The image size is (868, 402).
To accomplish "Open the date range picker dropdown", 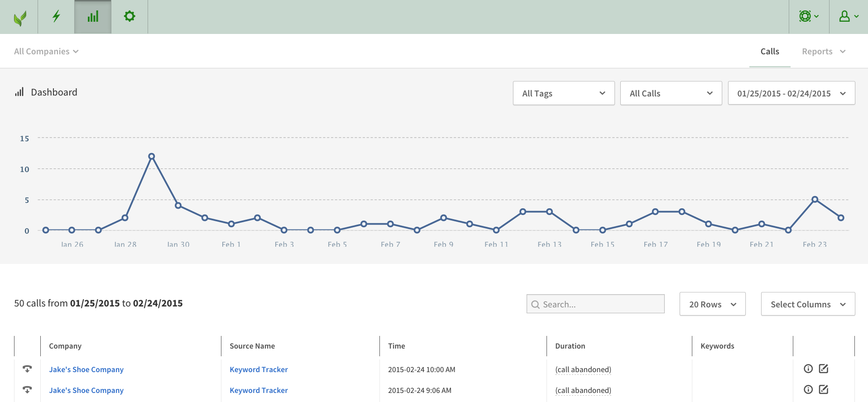I will pyautogui.click(x=791, y=93).
